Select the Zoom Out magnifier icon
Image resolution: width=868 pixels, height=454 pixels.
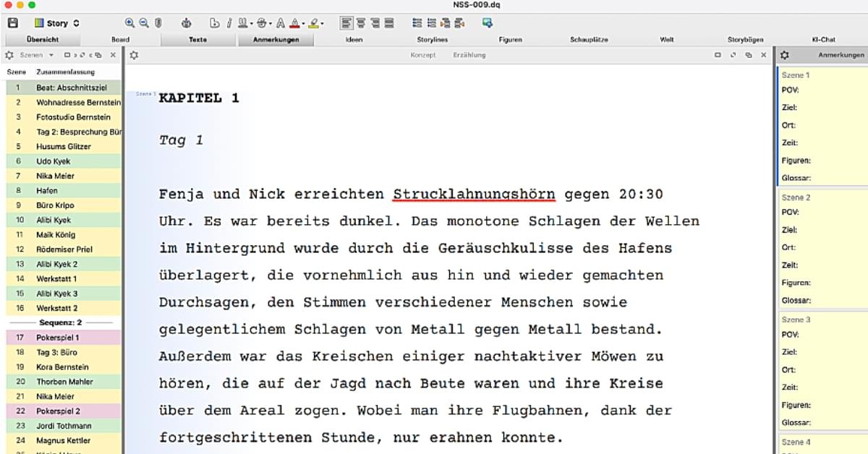pos(144,22)
